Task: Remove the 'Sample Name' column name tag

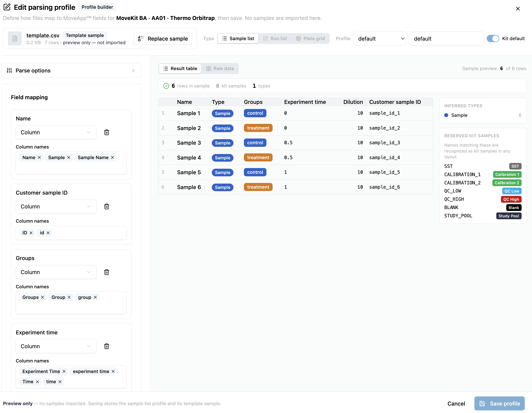Action: click(112, 157)
